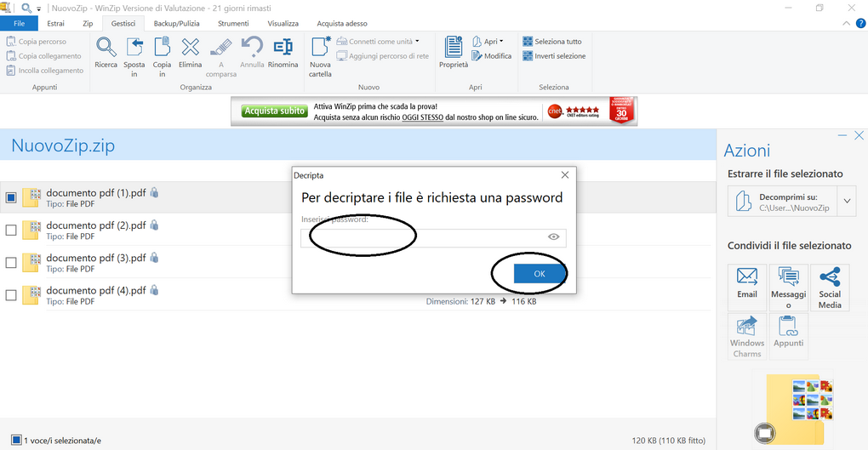Close the Azioni panel
The width and height of the screenshot is (868, 450).
point(859,135)
